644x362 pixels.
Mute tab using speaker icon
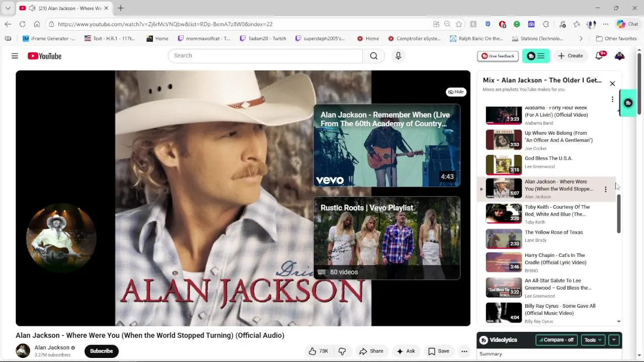pyautogui.click(x=32, y=8)
